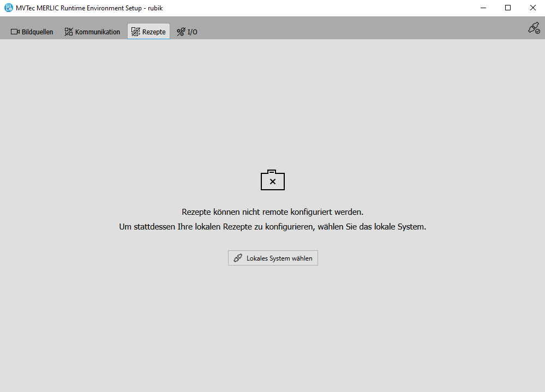Click the 'Rezepte können nicht remote' message
The image size is (545, 392).
pos(272,212)
